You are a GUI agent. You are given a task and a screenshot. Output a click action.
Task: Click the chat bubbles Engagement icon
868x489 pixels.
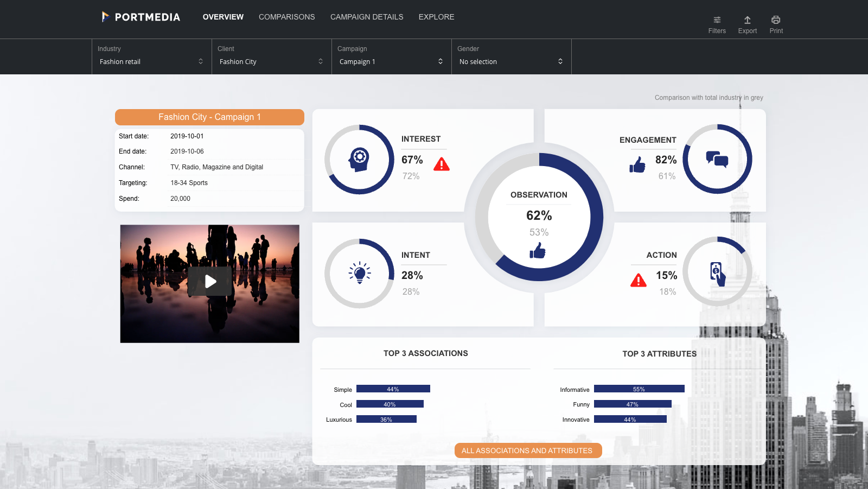(x=717, y=160)
